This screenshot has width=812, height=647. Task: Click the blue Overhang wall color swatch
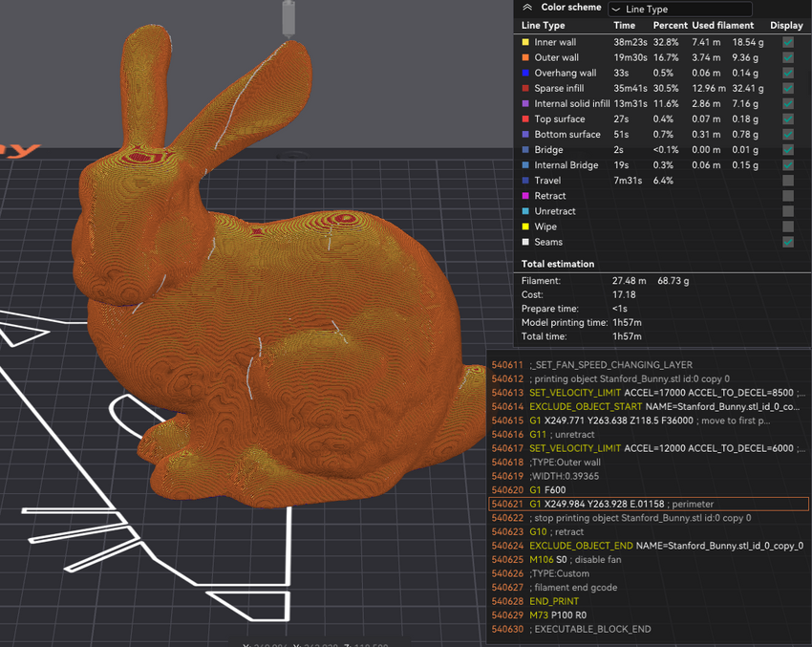point(525,74)
